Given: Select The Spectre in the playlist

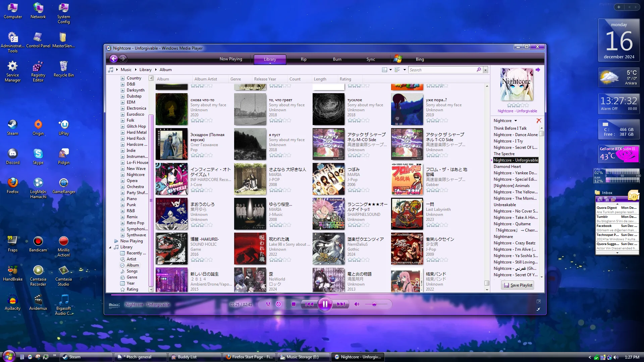Looking at the screenshot, I should click(x=504, y=154).
